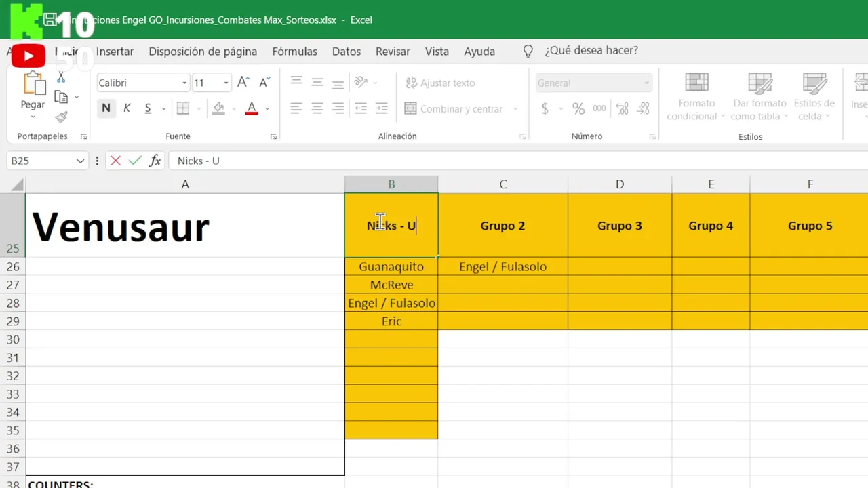Open the Datos tab
Screen dimensions: 868x488
click(347, 52)
